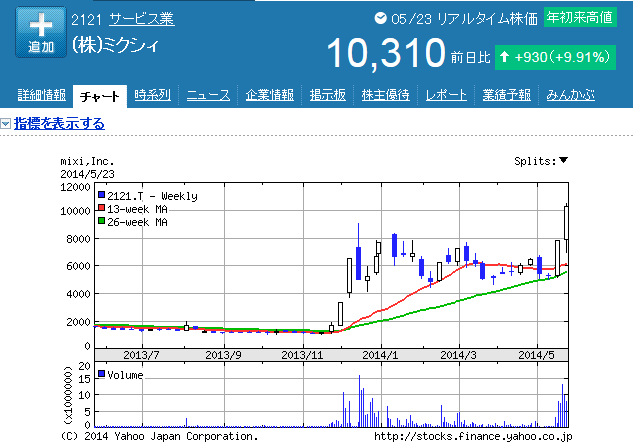Open the サービス業 sector link
The width and height of the screenshot is (633, 447).
pyautogui.click(x=142, y=19)
